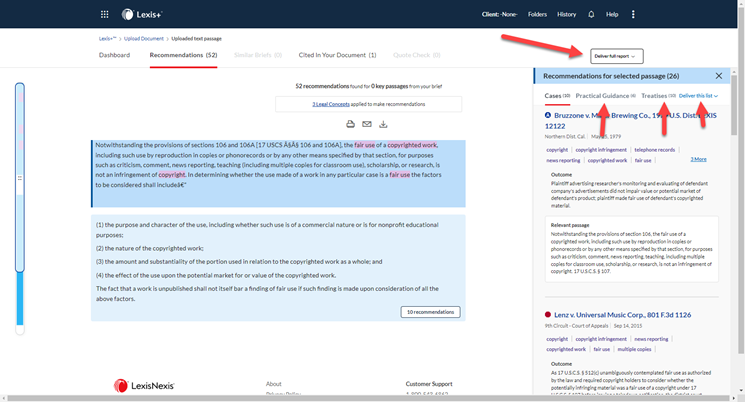Click the Upload Document breadcrumb link
Image resolution: width=745 pixels, height=402 pixels.
pos(143,39)
